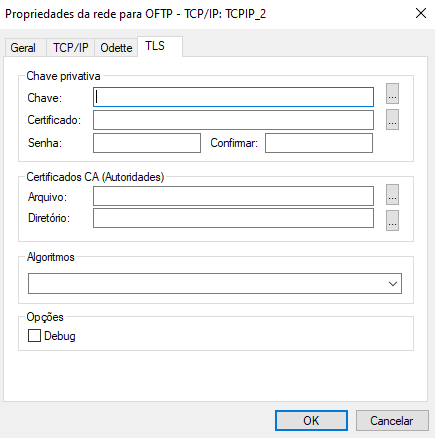Image resolution: width=435 pixels, height=438 pixels.
Task: Open browse button next to Arquivo field
Action: point(392,194)
